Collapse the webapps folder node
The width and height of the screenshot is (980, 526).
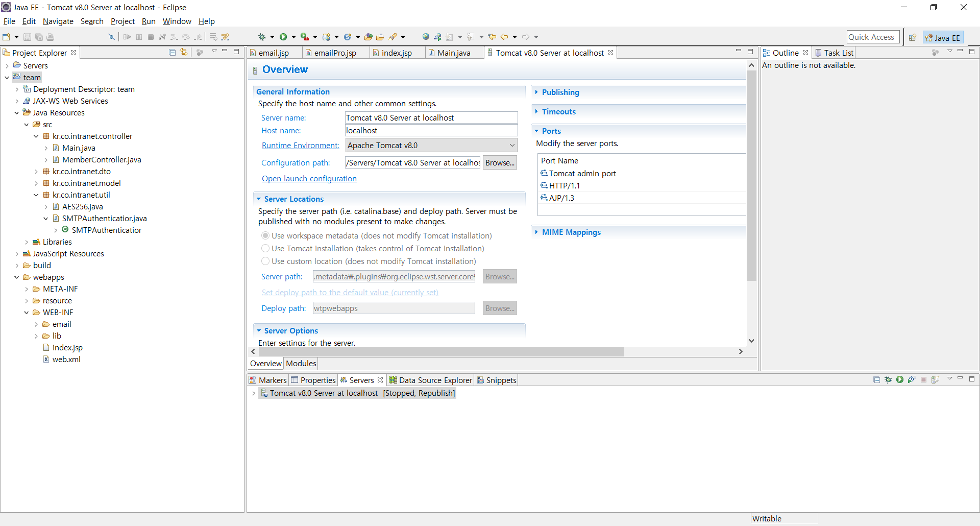coord(16,277)
